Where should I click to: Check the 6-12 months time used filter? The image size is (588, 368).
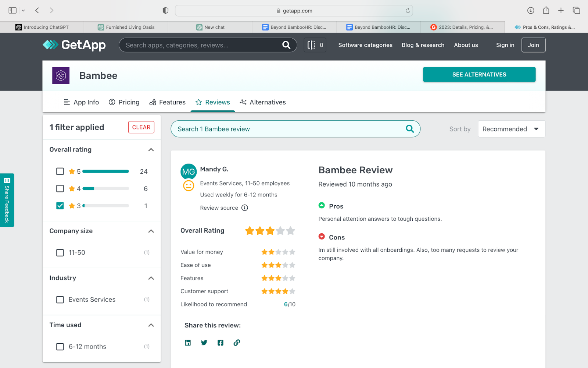click(60, 347)
